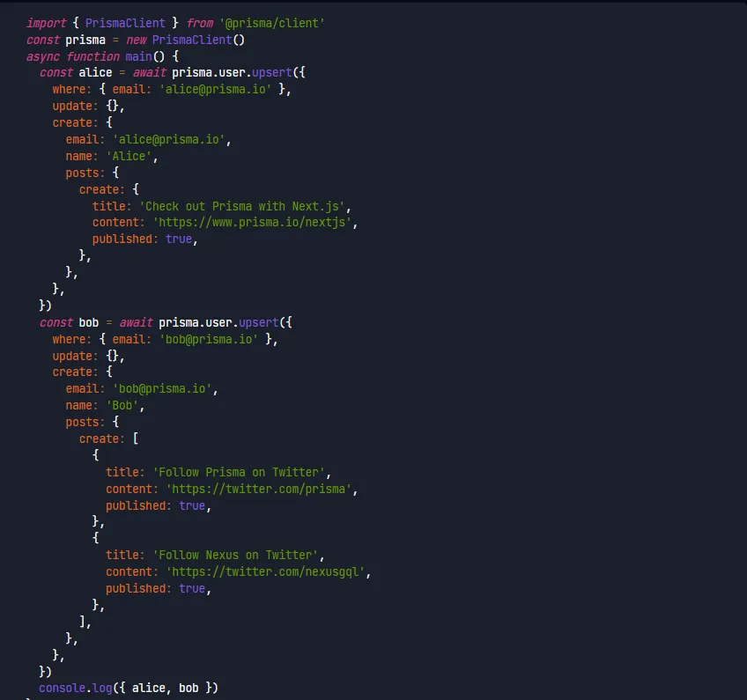Click the 'Follow Nexus on Twitter' title string
The width and height of the screenshot is (747, 700).
[238, 555]
